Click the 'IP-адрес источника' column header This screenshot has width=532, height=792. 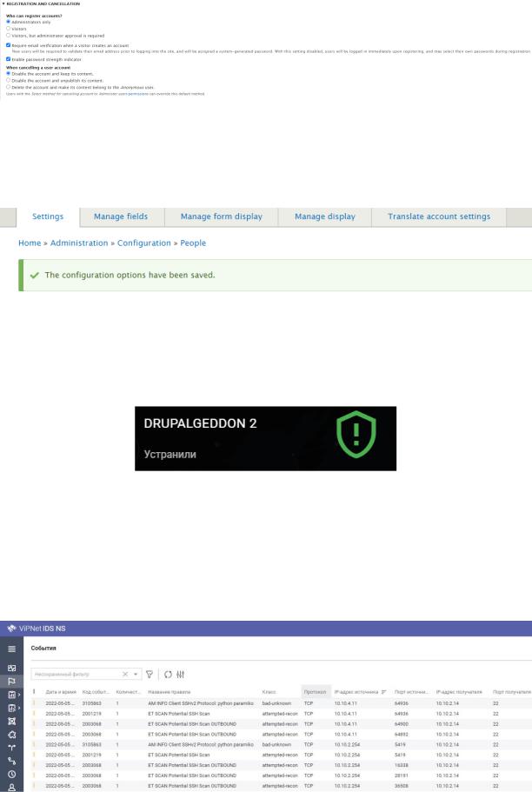(x=356, y=692)
